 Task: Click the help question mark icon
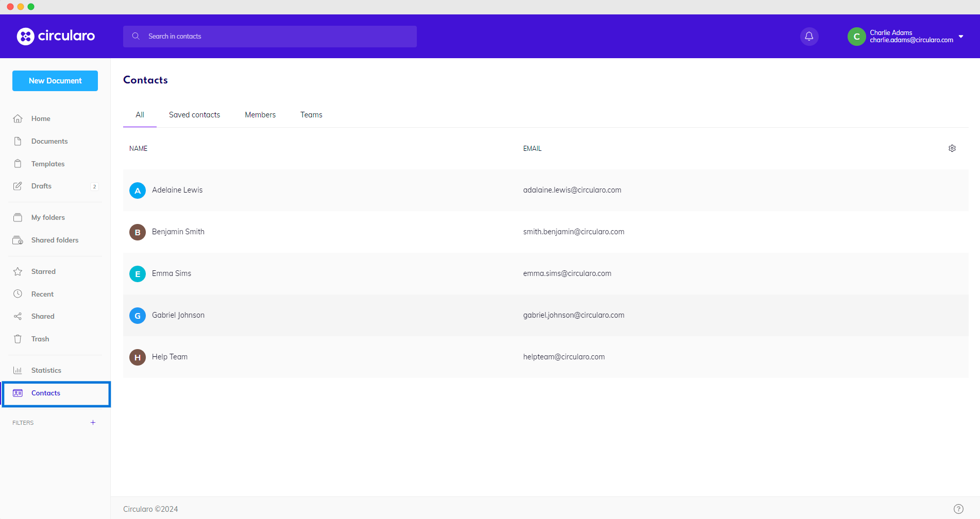pos(958,509)
